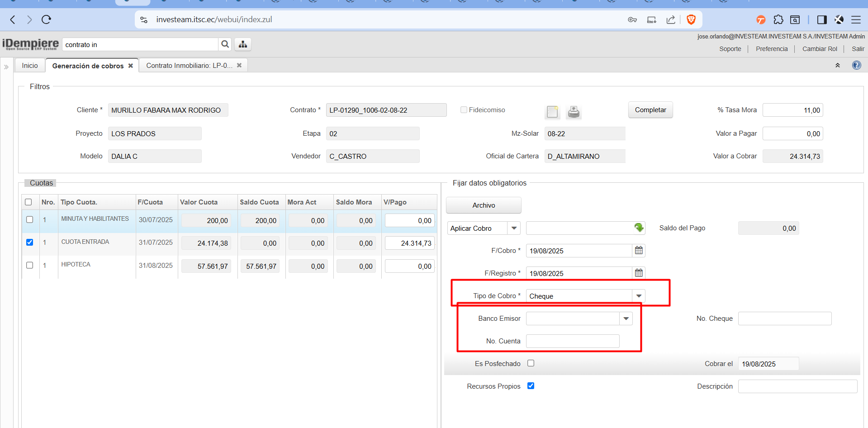
Task: Click the search magnifier icon
Action: [225, 44]
